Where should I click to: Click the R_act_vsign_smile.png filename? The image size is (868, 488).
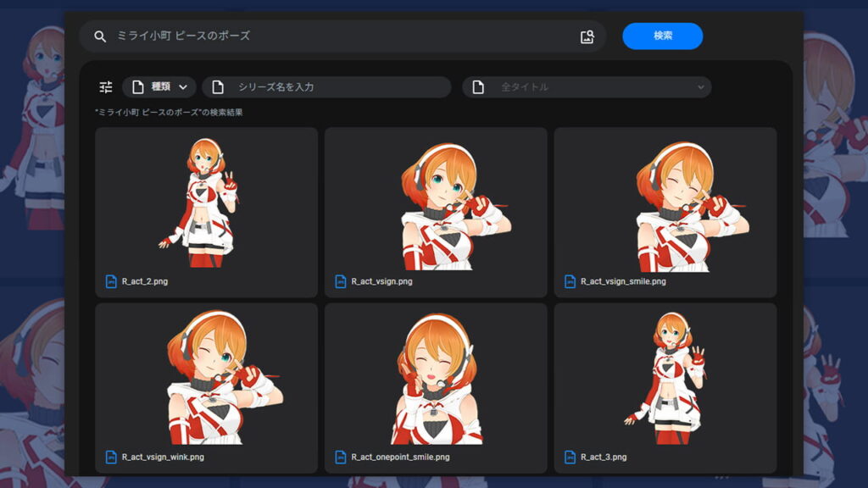623,281
